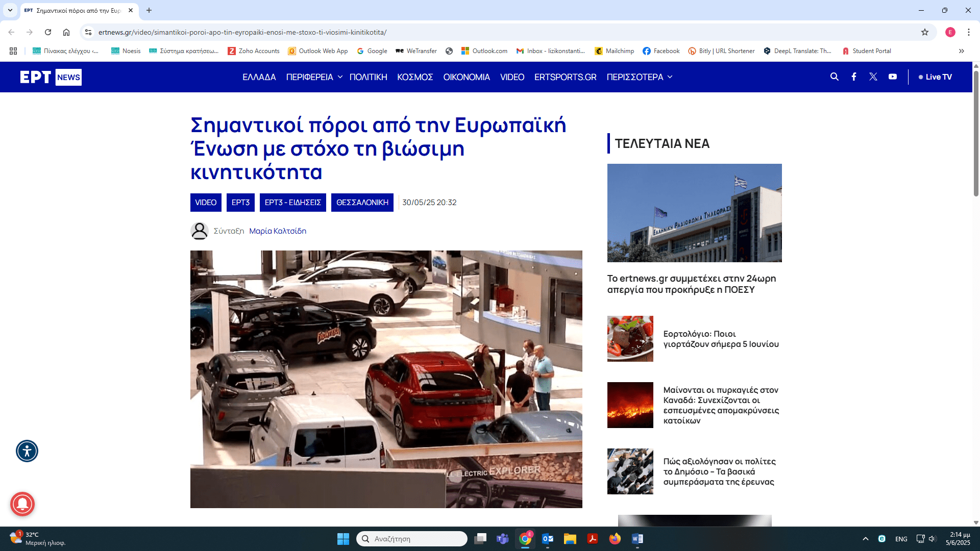Open ERT News Facebook page icon
The height and width of the screenshot is (551, 980).
point(854,77)
